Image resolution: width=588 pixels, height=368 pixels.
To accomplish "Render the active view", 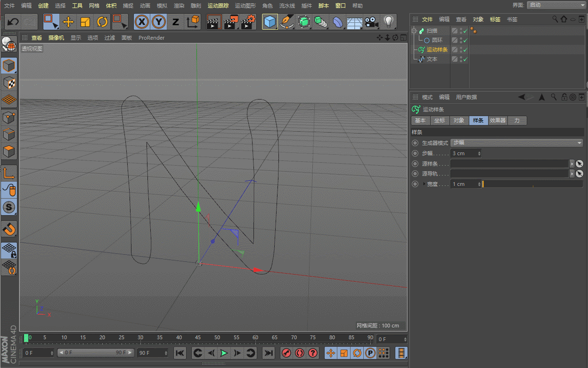I will 214,22.
